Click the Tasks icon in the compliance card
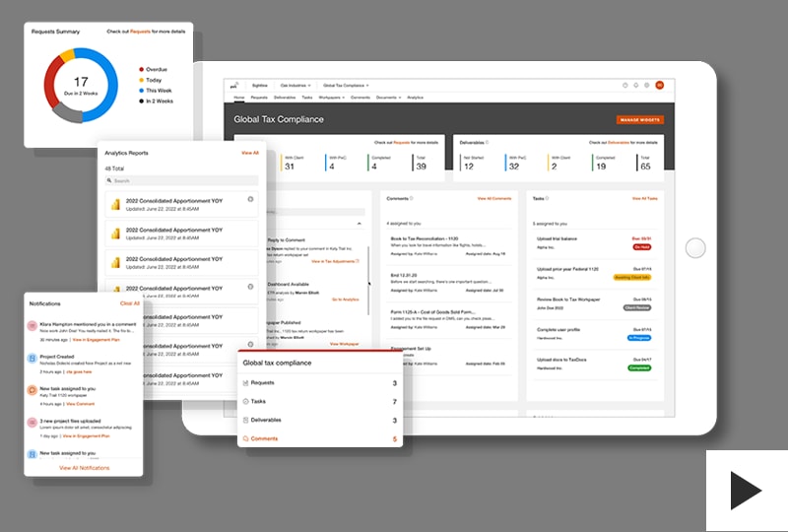 (x=246, y=401)
